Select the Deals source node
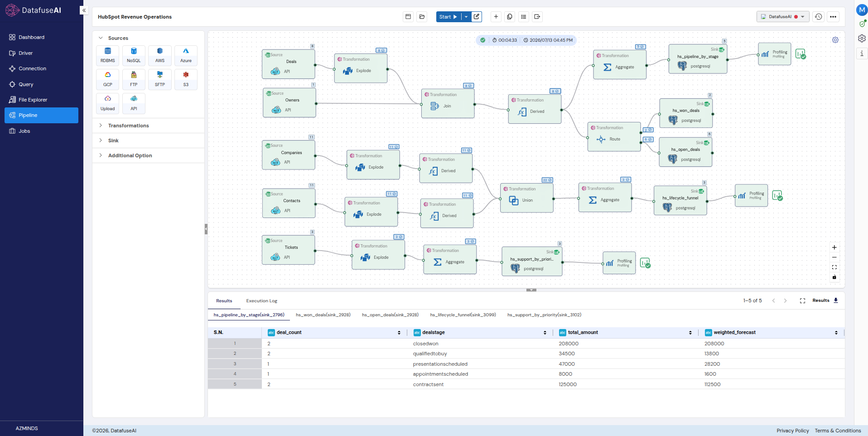This screenshot has height=436, width=868. coord(289,64)
